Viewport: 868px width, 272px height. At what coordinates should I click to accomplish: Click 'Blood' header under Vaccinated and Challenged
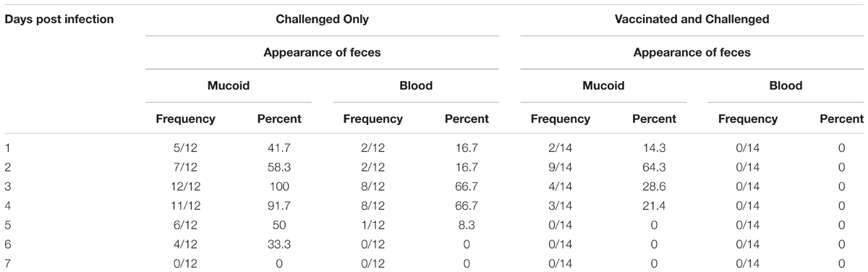pos(786,85)
